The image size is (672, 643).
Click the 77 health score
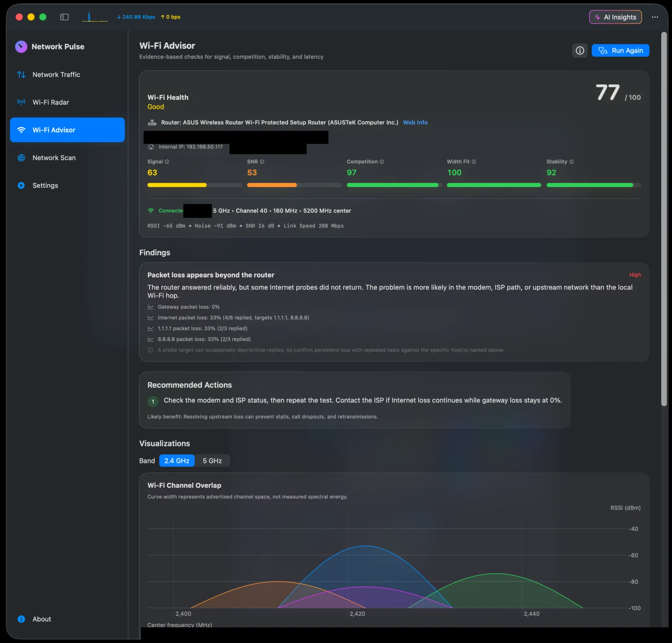click(607, 93)
